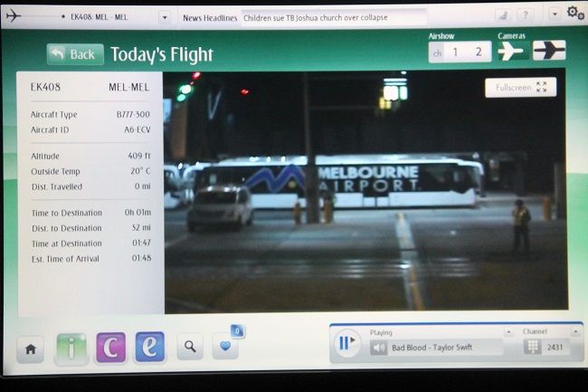Select the Aircraft ID value A6-ECV
Viewport: 588px width, 392px height.
pyautogui.click(x=137, y=129)
